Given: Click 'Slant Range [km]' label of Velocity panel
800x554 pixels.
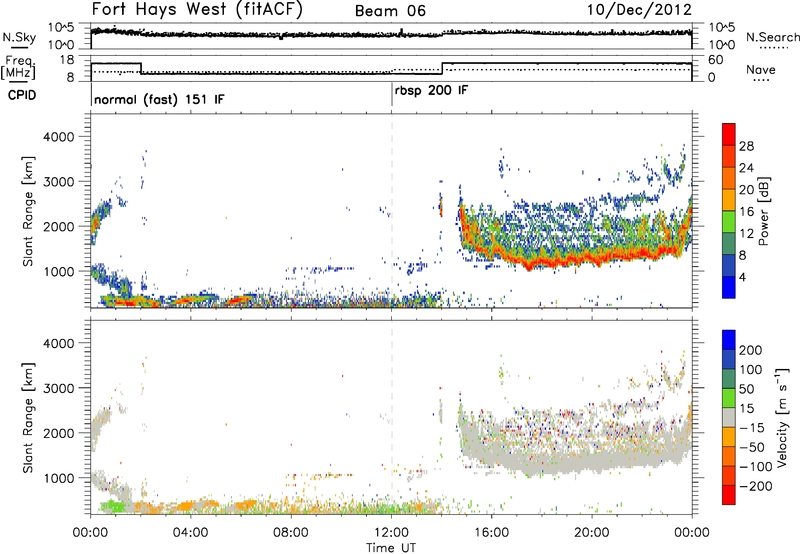Looking at the screenshot, I should point(28,418).
